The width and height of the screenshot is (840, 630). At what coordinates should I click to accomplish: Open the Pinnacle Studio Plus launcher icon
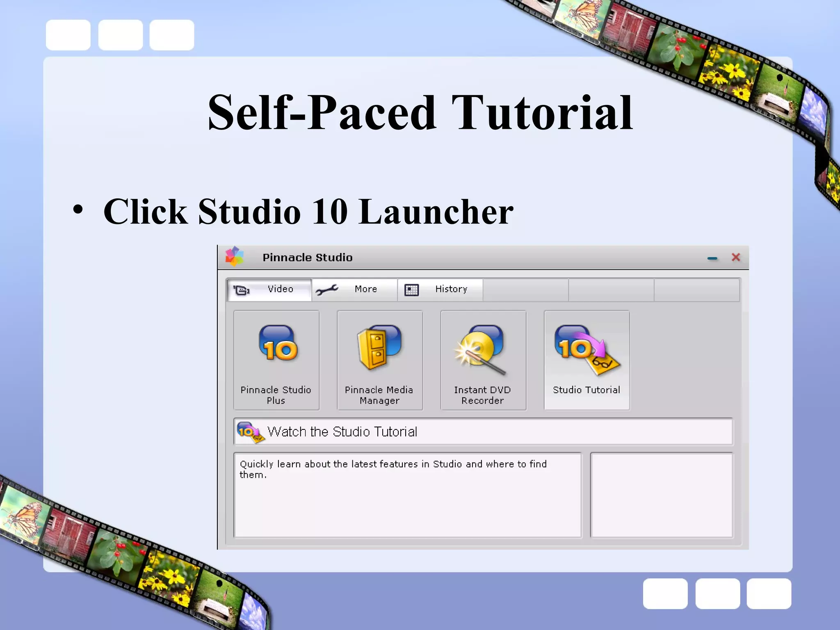(x=278, y=344)
